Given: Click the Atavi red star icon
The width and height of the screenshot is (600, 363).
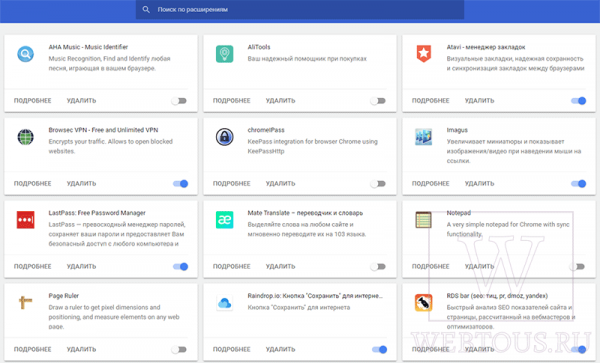Looking at the screenshot, I should pyautogui.click(x=424, y=54).
